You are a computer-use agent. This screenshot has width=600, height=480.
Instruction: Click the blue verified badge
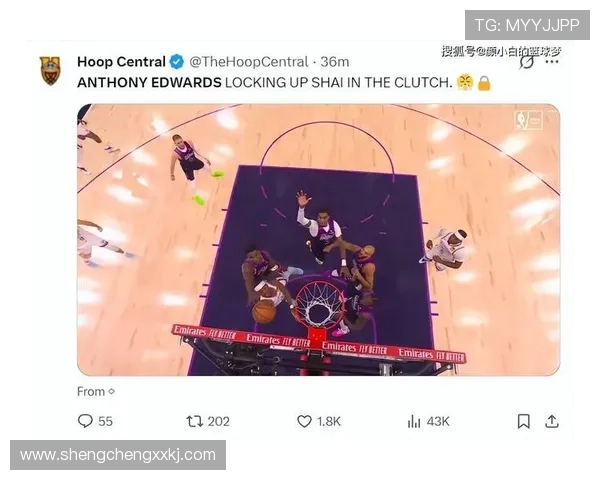(x=176, y=62)
